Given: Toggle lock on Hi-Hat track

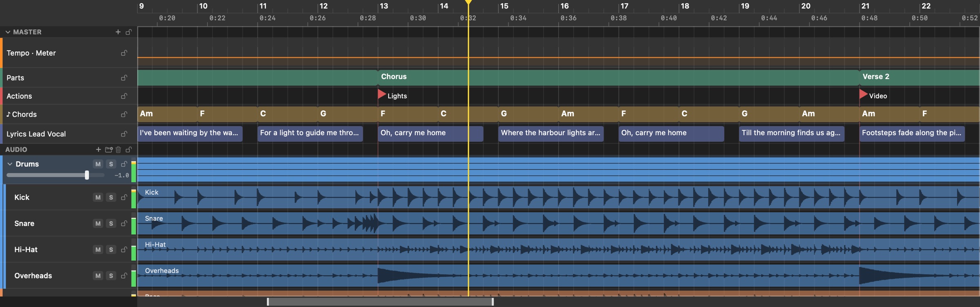Looking at the screenshot, I should (124, 249).
